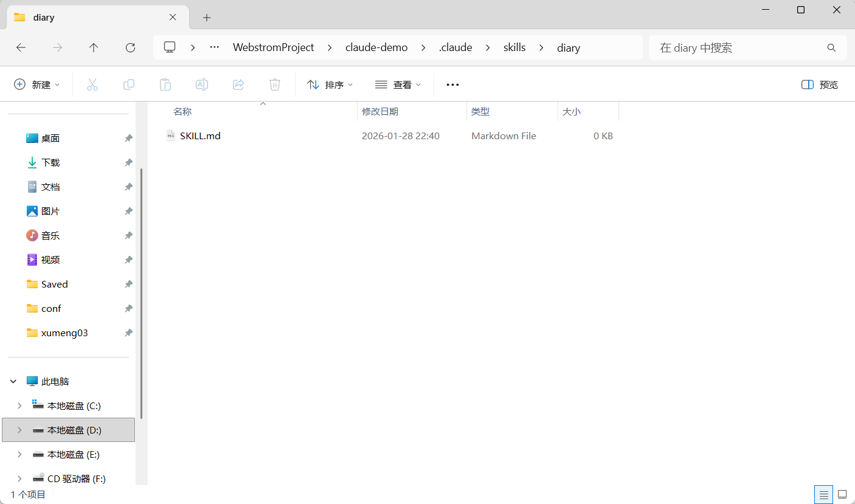Select the SKILL.md file name
The height and width of the screenshot is (504, 855).
point(200,136)
